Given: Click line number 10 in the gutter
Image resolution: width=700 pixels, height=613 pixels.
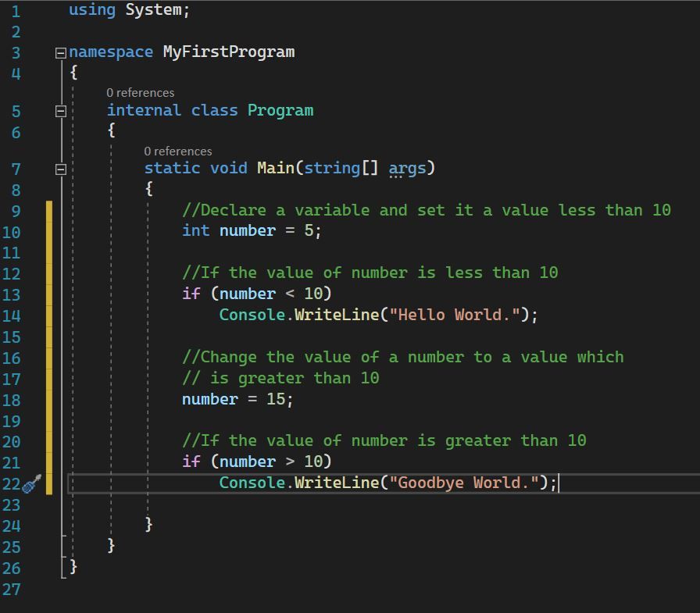Looking at the screenshot, I should 12,232.
